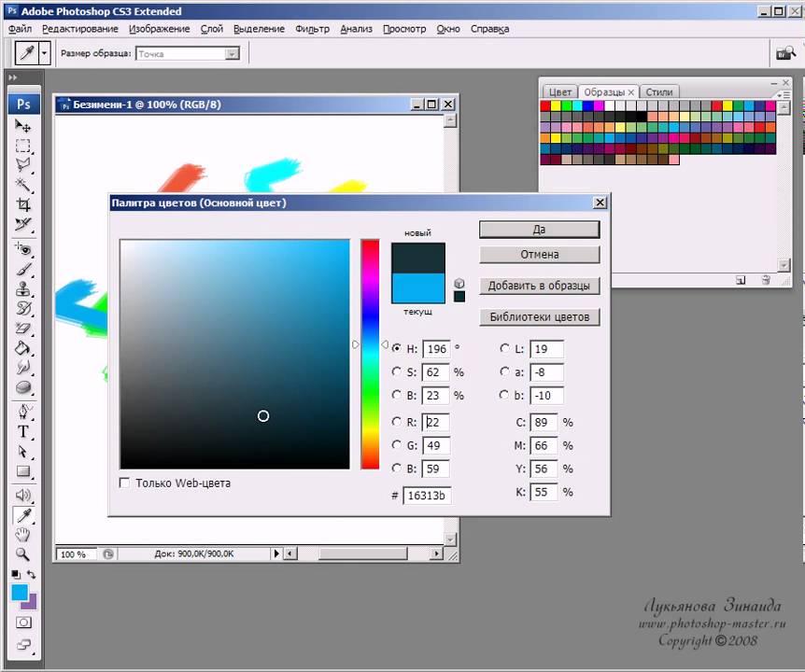
Task: Select the Zoom magnifier tool
Action: point(23,554)
